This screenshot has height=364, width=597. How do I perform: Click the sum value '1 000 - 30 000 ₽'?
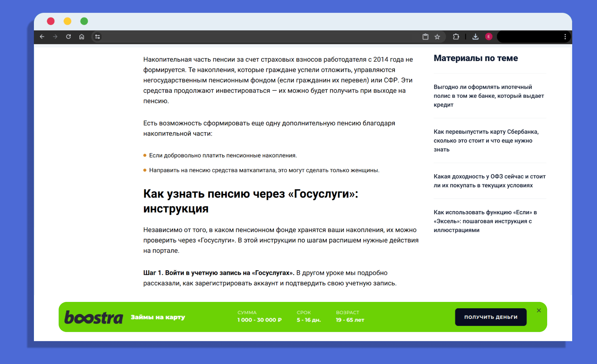[x=259, y=320]
